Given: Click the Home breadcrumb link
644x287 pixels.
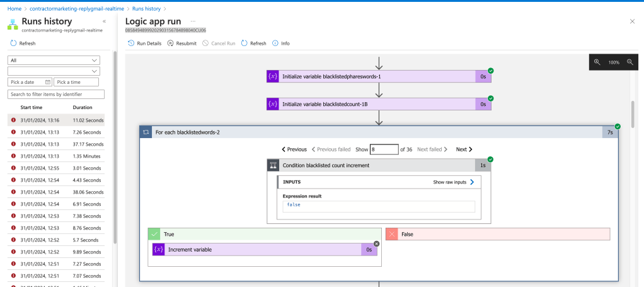Looking at the screenshot, I should click(x=14, y=8).
